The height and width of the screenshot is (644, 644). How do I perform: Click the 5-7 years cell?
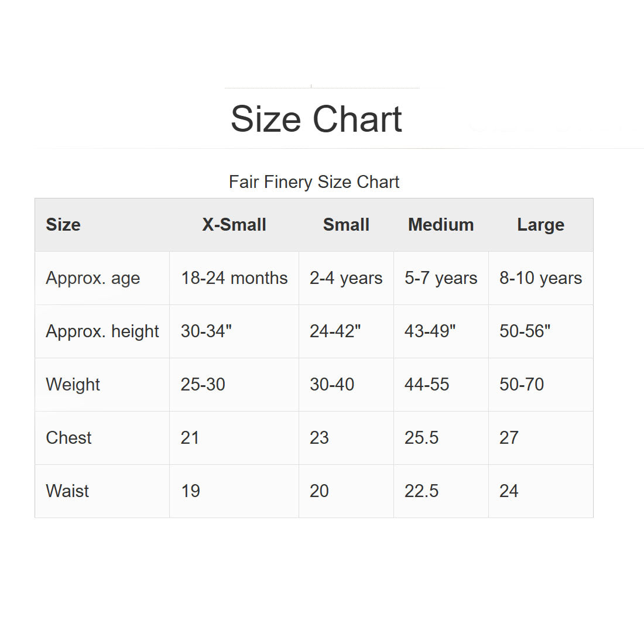(x=441, y=278)
